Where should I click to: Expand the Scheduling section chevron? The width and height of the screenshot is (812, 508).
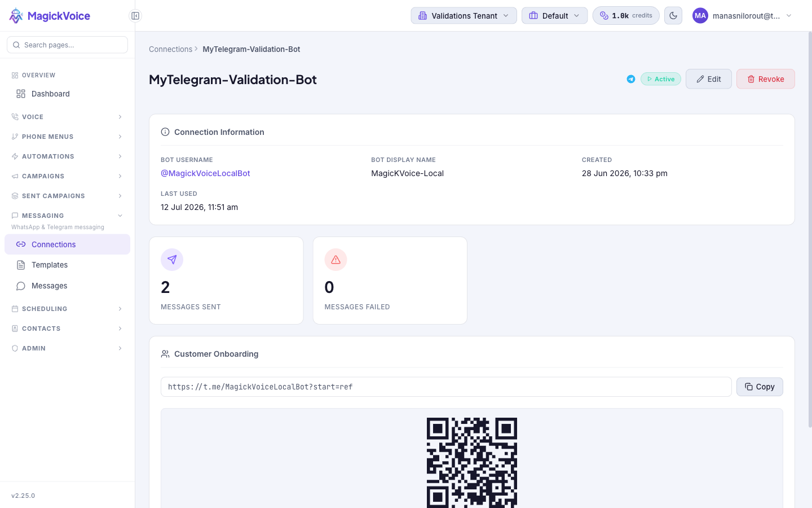click(120, 309)
